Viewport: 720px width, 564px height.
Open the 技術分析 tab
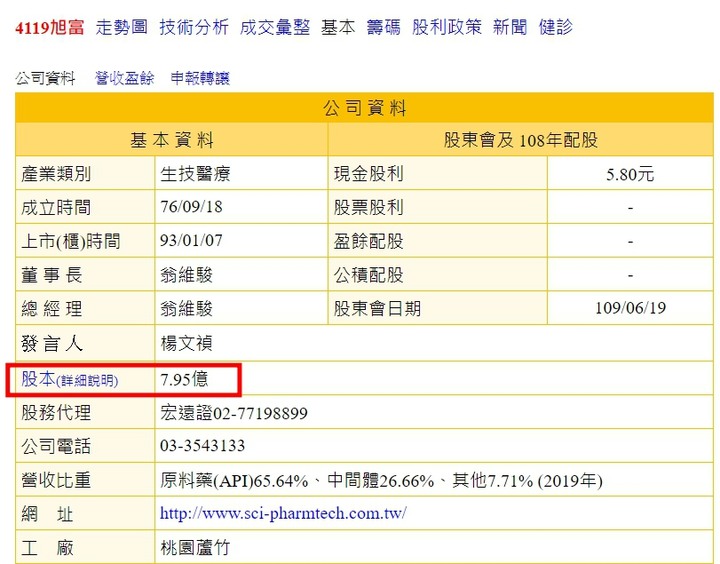[194, 28]
